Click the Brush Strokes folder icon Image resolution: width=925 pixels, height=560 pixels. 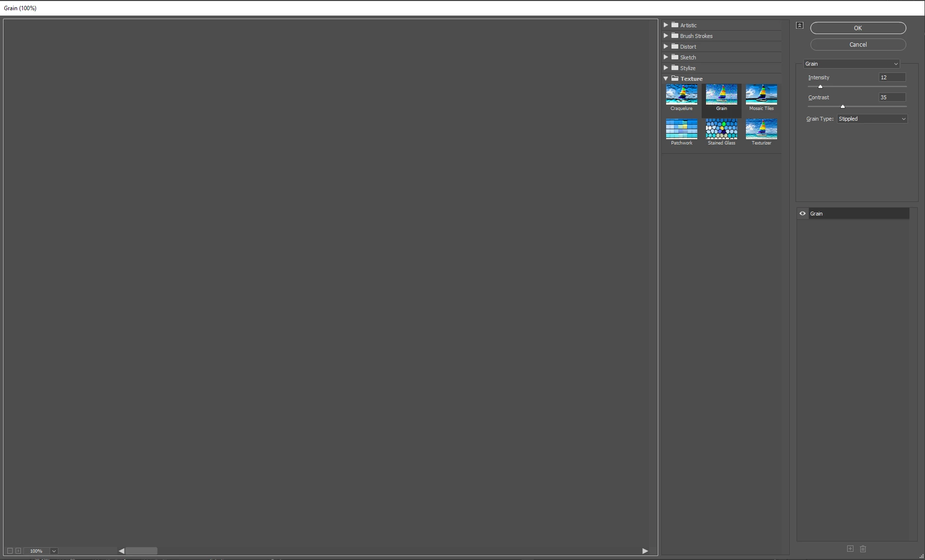pyautogui.click(x=675, y=36)
